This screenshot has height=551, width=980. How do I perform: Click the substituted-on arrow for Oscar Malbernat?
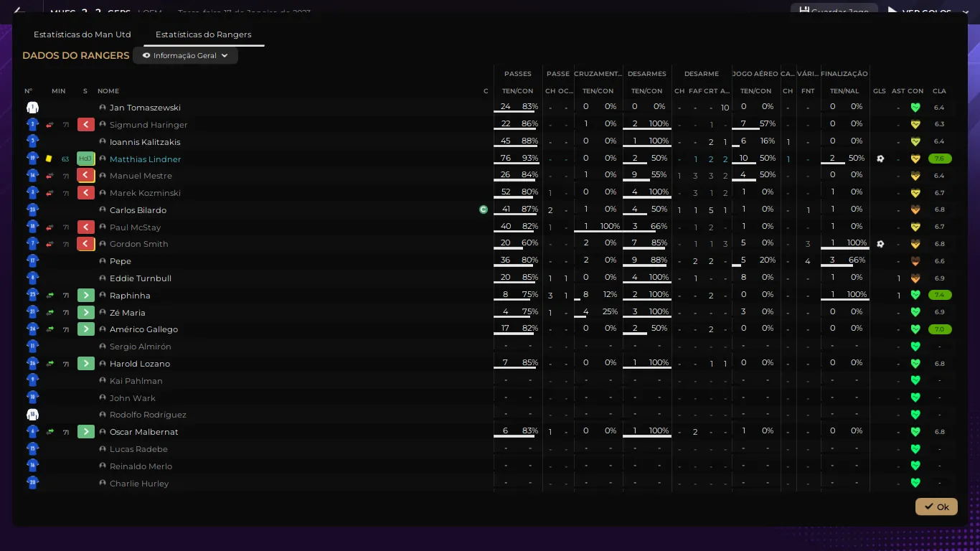point(86,432)
